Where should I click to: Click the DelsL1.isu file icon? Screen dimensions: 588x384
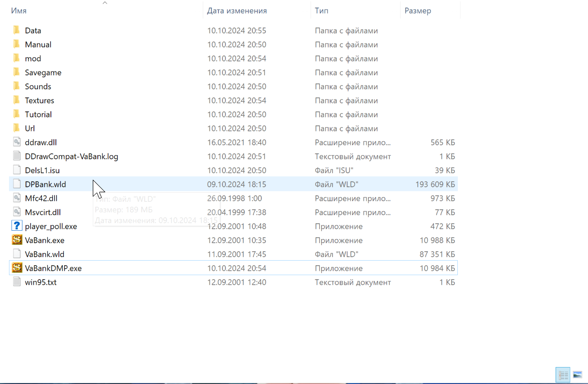16,170
